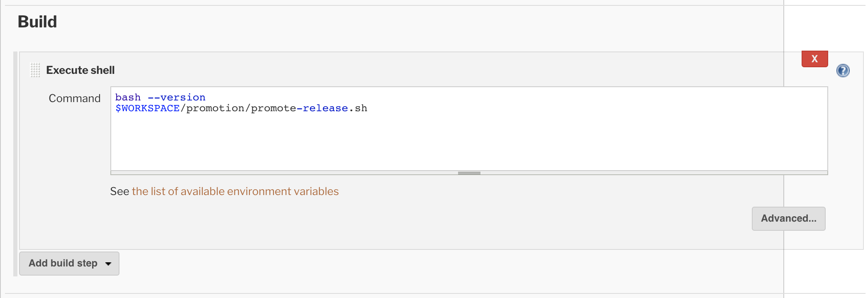Viewport: 868px width, 298px height.
Task: Click the --version flag in the command
Action: [x=177, y=98]
